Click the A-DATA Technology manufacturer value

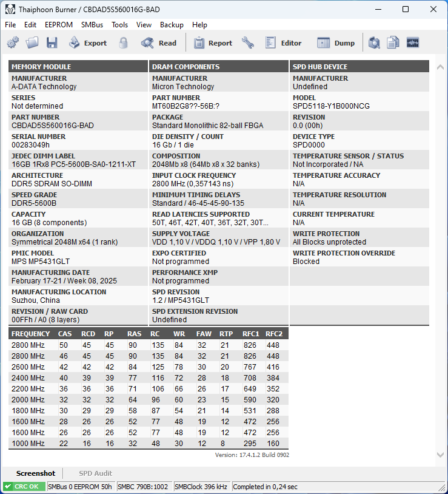[44, 87]
